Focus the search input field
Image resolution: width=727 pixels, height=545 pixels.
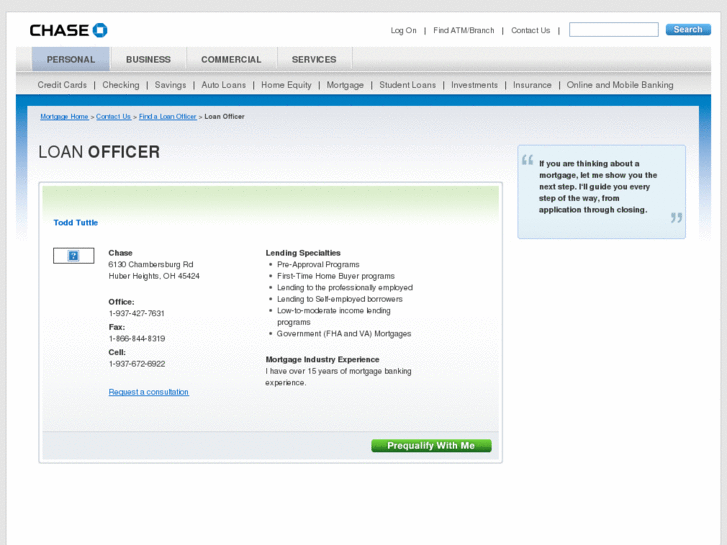(613, 29)
